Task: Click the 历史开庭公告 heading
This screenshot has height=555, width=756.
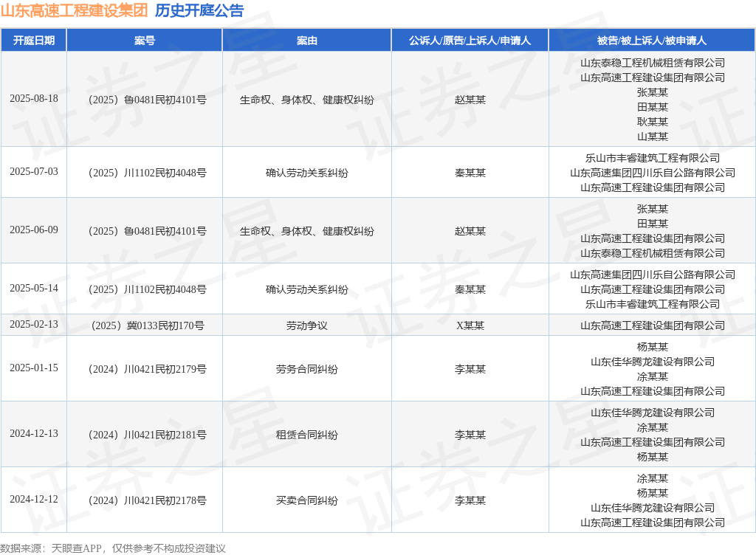Action: click(199, 10)
